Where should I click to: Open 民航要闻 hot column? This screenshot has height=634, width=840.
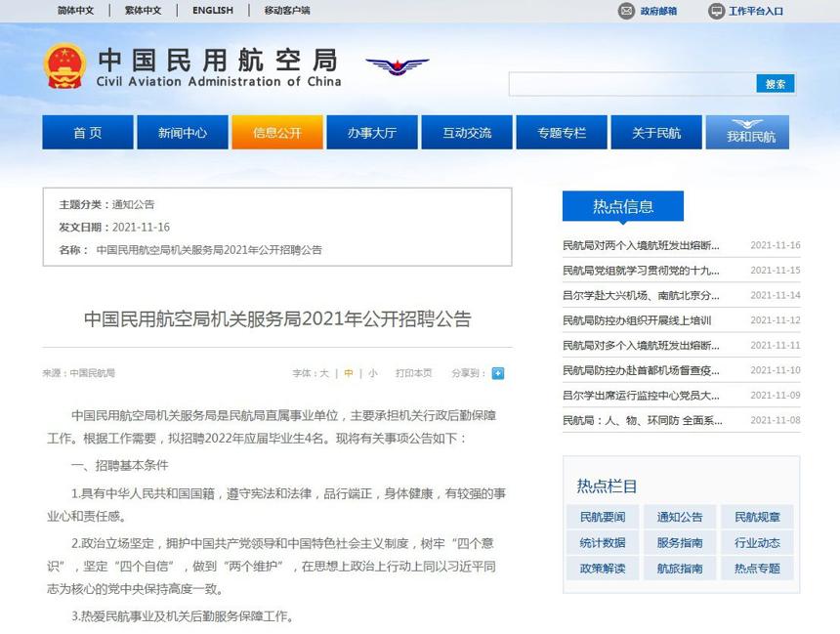(603, 517)
